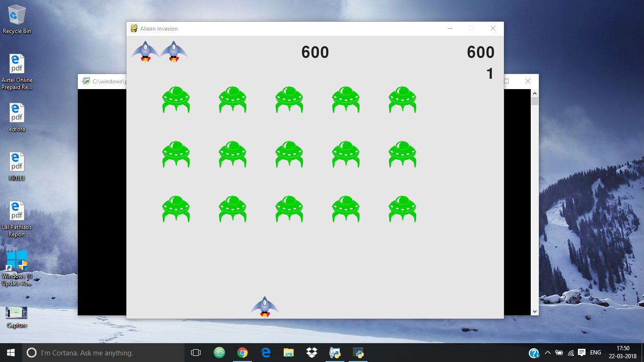The image size is (644, 362).
Task: Click the level number 1
Action: pos(490,74)
